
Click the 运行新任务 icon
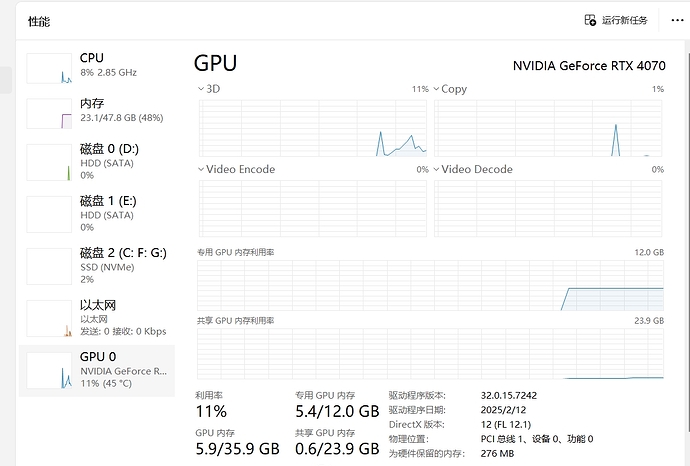(590, 20)
